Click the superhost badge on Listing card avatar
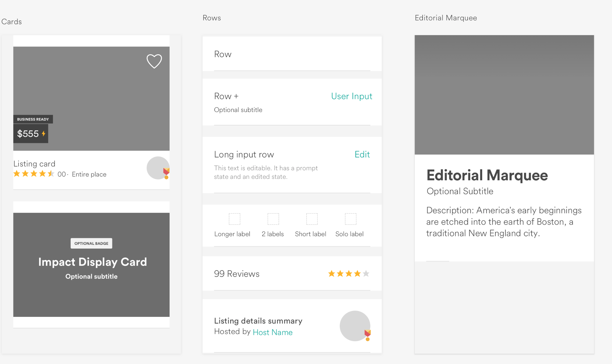Image resolution: width=612 pixels, height=364 pixels. pos(166,173)
